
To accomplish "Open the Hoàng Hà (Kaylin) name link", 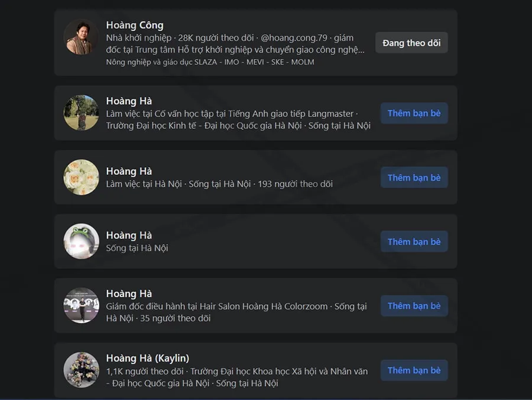I will click(x=148, y=358).
